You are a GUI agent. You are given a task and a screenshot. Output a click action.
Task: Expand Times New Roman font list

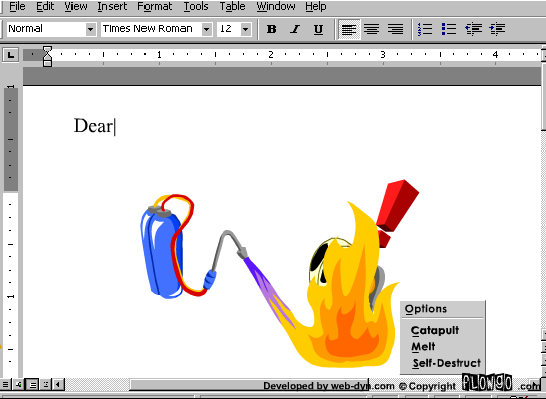pos(206,29)
